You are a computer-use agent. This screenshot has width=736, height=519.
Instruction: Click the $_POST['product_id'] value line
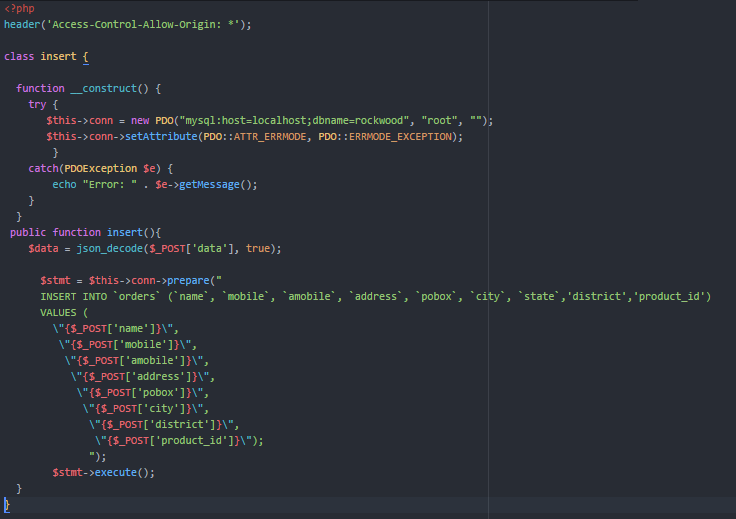tap(179, 441)
